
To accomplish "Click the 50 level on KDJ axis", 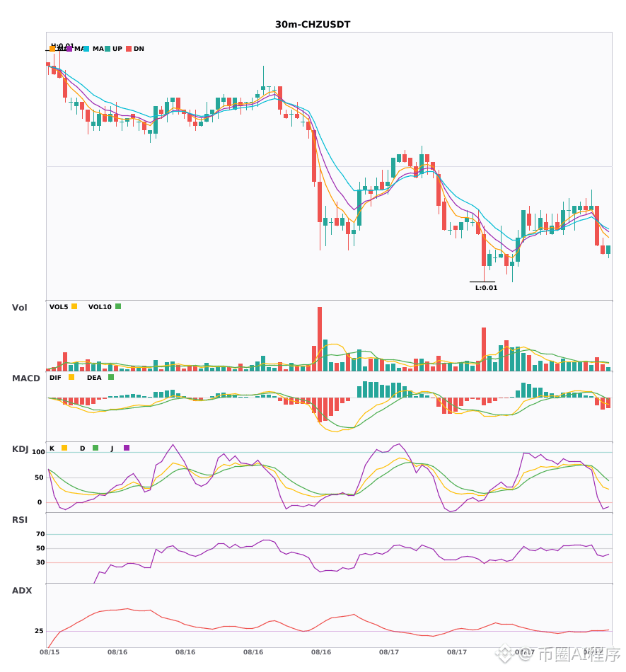I will [39, 477].
